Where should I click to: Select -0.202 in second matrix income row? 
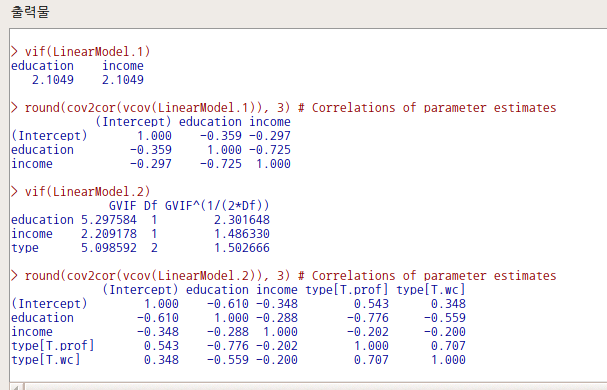point(368,332)
